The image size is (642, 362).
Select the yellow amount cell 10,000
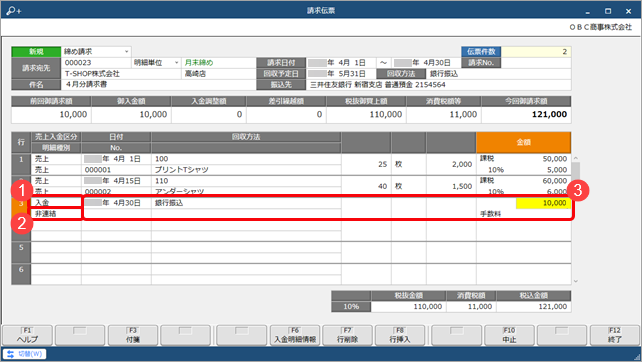click(x=543, y=203)
